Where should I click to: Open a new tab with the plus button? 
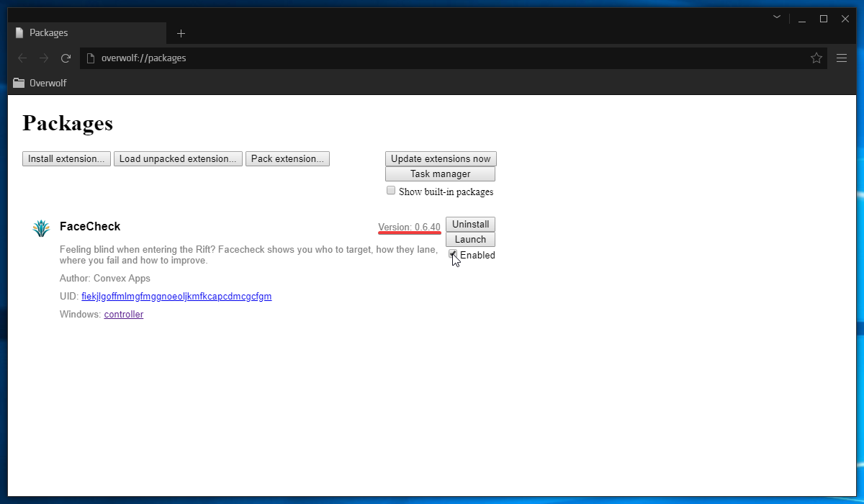(181, 33)
